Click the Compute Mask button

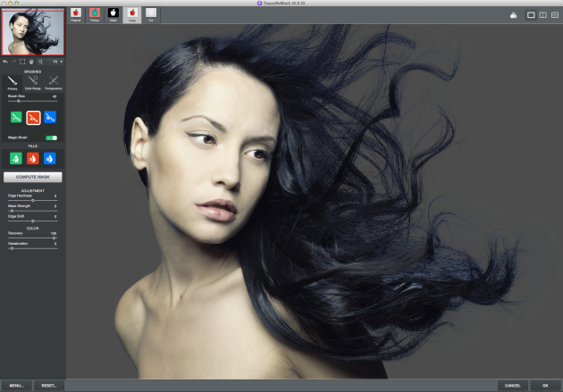coord(33,177)
